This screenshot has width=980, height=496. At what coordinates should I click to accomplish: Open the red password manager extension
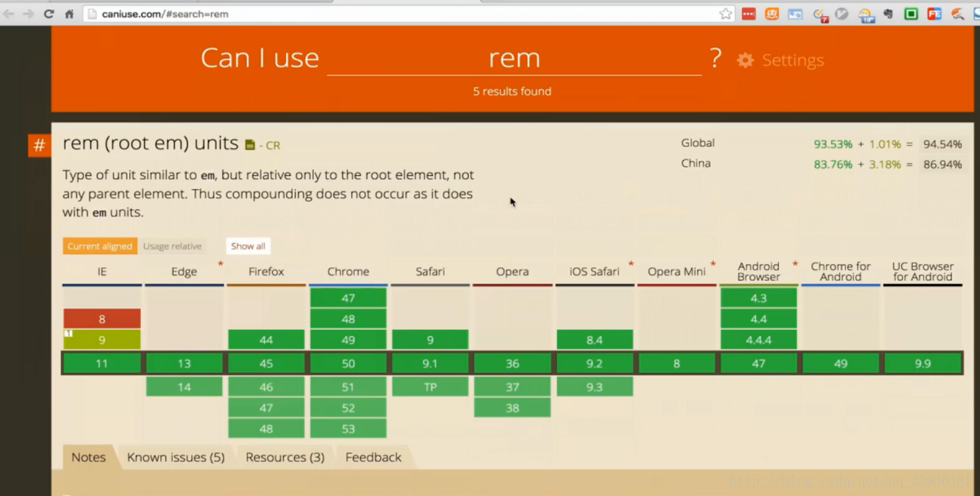(x=749, y=14)
